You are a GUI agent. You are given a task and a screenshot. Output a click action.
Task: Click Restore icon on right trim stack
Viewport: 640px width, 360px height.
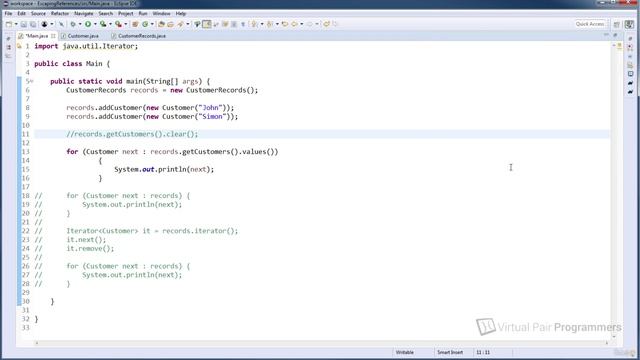pos(630,39)
